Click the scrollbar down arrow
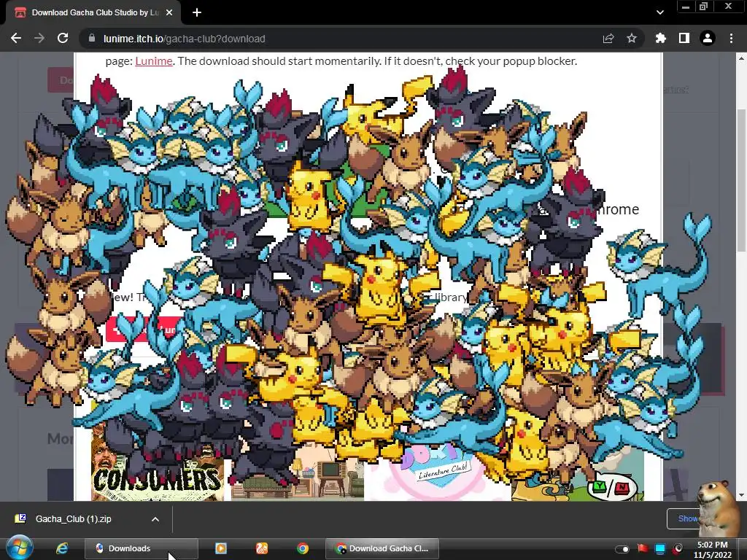The image size is (747, 560). pyautogui.click(x=741, y=495)
